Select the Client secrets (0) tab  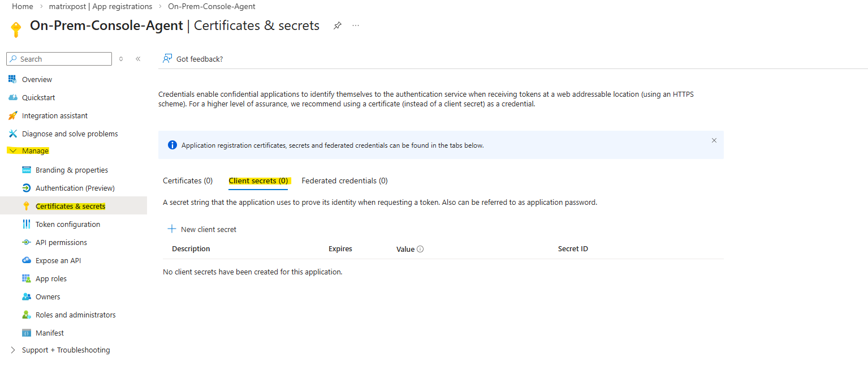click(x=258, y=181)
